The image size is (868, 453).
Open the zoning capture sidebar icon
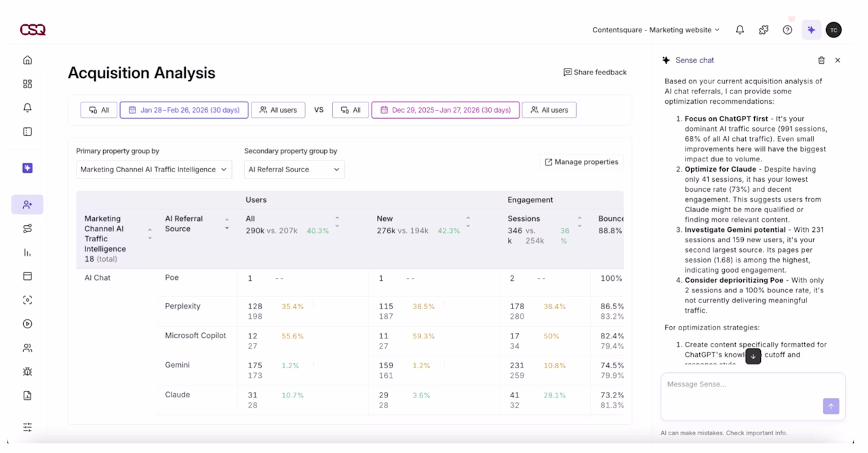[x=27, y=300]
